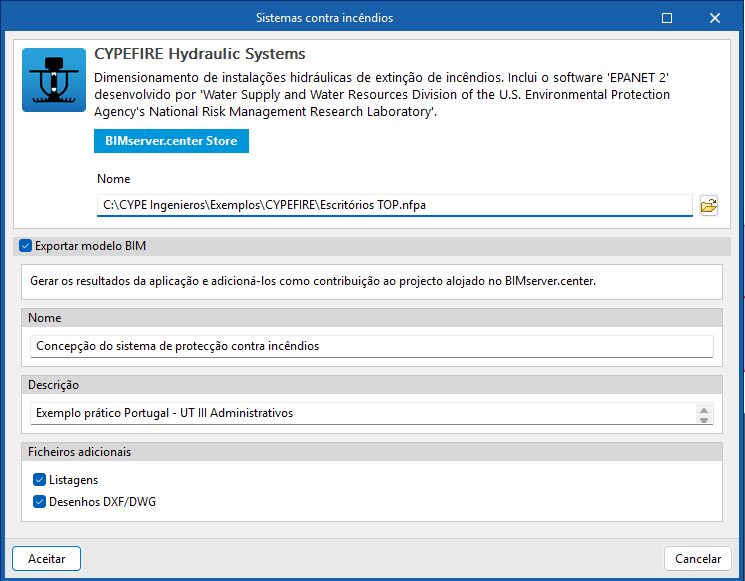Toggle the Desenhos DXF/DWG checkbox
The image size is (745, 581).
pos(39,502)
